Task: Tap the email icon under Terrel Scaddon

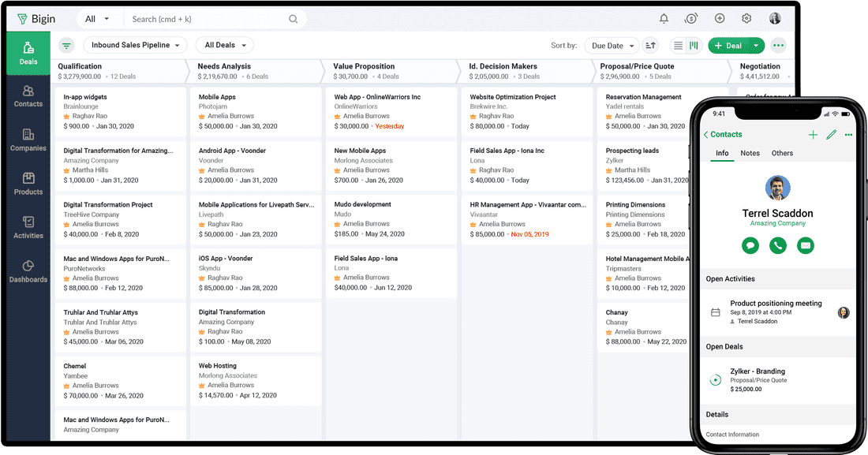Action: [806, 245]
